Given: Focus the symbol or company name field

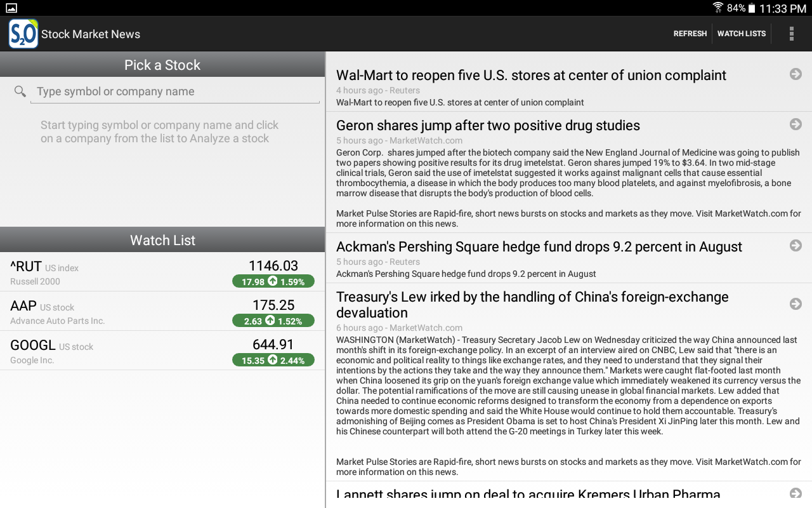Looking at the screenshot, I should point(175,91).
